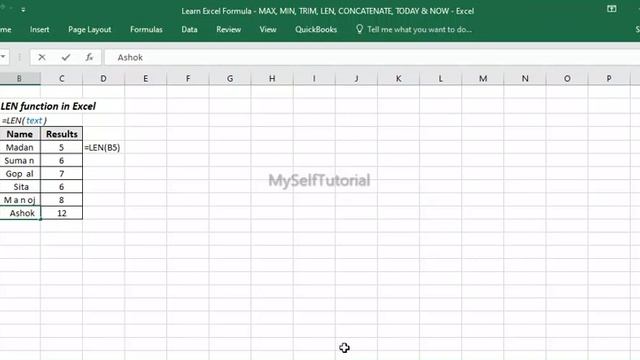Select column B header

(20, 78)
